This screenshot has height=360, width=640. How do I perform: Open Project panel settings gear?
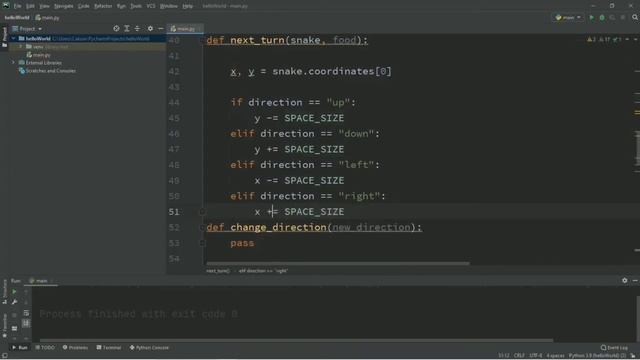click(150, 29)
